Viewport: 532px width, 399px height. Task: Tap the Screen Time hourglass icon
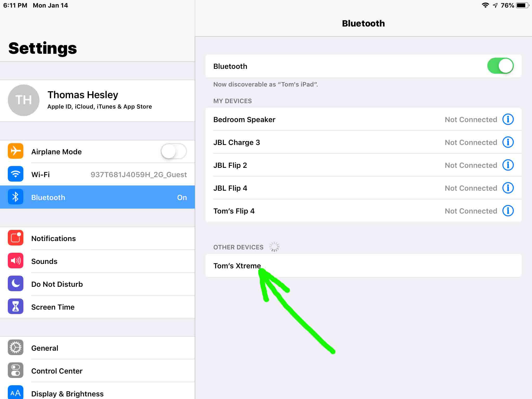coord(16,306)
